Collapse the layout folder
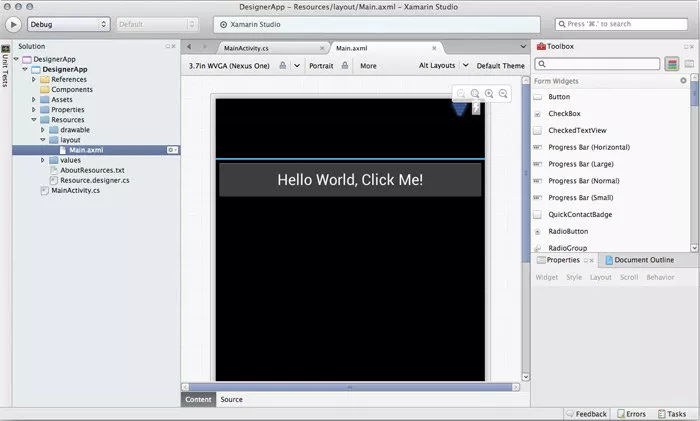Screen dimensions: 700x421 click(x=43, y=140)
